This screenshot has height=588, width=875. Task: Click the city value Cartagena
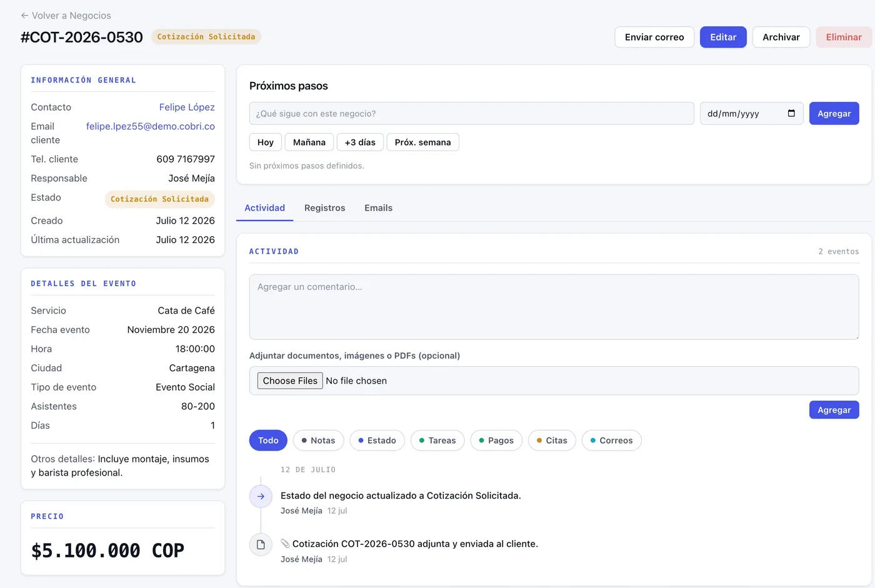click(x=192, y=368)
